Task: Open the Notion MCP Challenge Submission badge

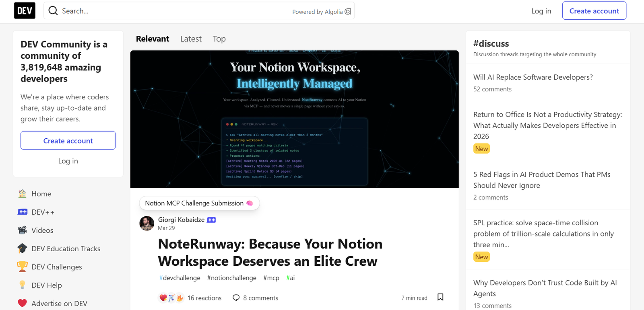Action: (199, 203)
